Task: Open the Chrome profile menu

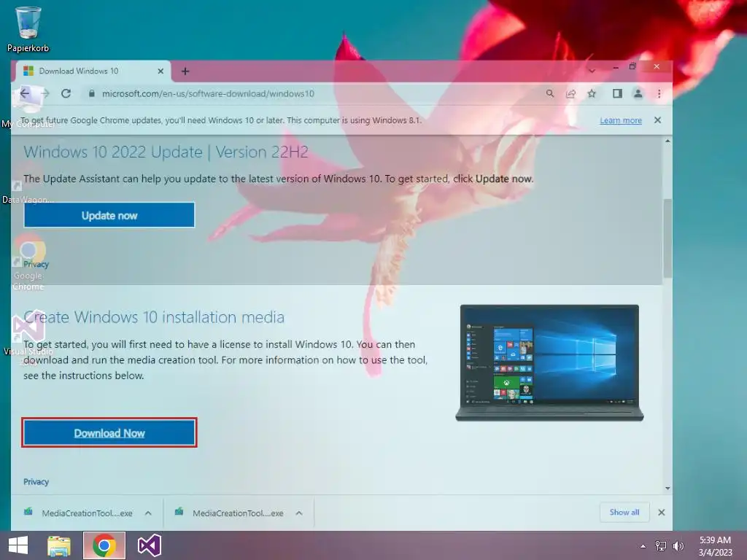Action: (638, 93)
